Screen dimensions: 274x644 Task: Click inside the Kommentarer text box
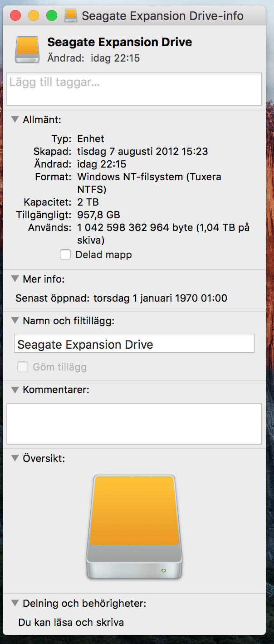coord(134,424)
